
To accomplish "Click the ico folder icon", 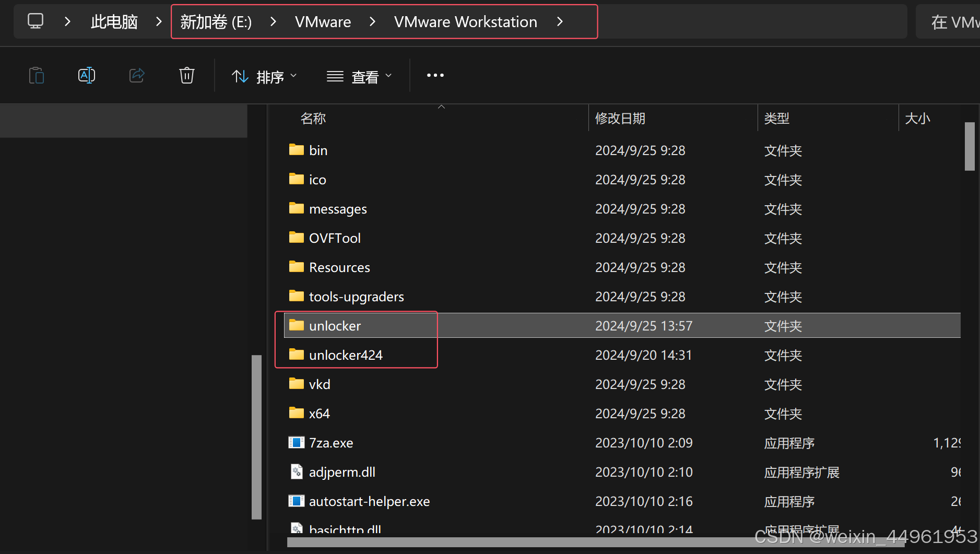I will tap(297, 179).
